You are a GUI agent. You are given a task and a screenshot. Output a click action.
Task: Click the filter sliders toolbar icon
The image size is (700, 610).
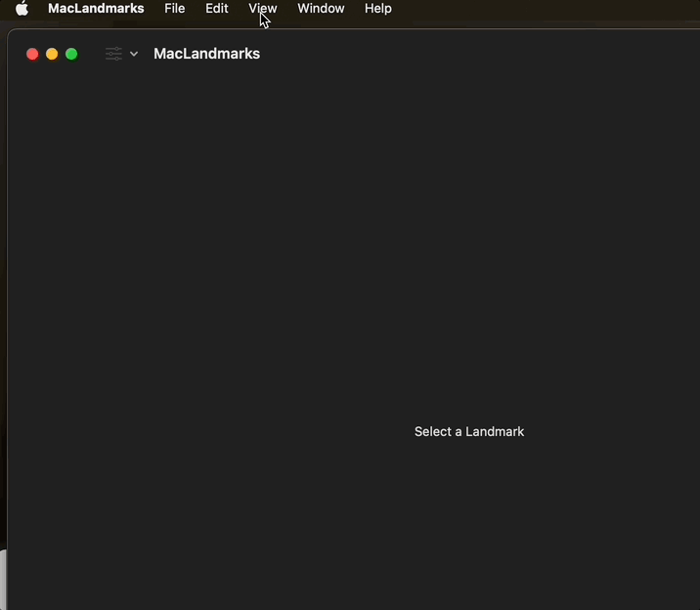point(113,54)
